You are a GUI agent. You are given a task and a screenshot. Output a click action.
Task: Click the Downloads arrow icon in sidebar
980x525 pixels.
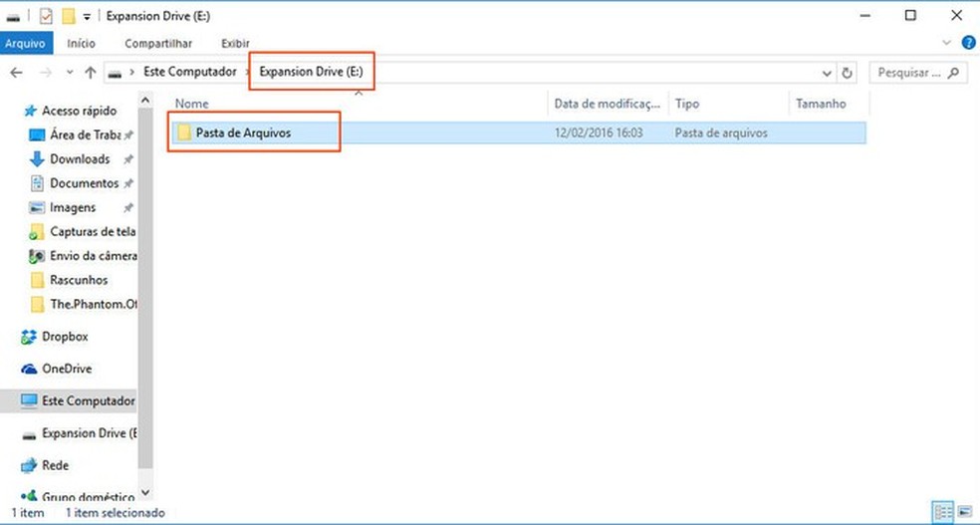(37, 158)
